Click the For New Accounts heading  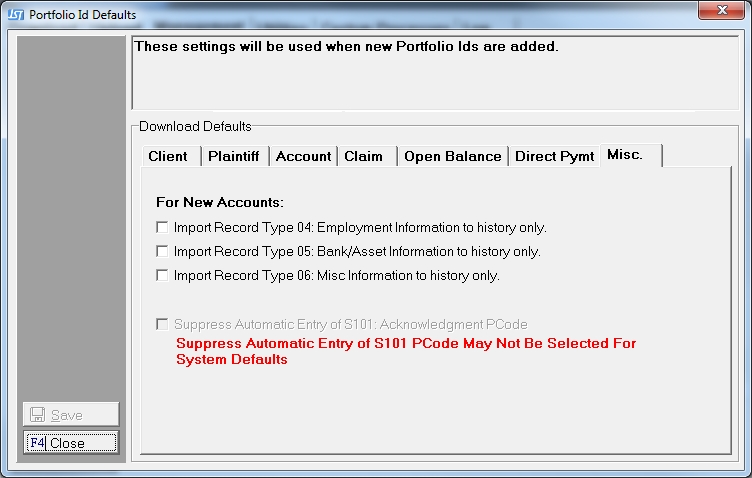pos(220,201)
